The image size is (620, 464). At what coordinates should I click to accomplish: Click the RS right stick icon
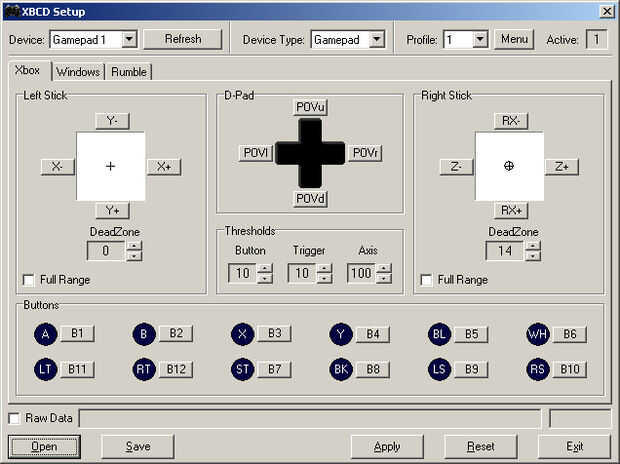click(538, 369)
